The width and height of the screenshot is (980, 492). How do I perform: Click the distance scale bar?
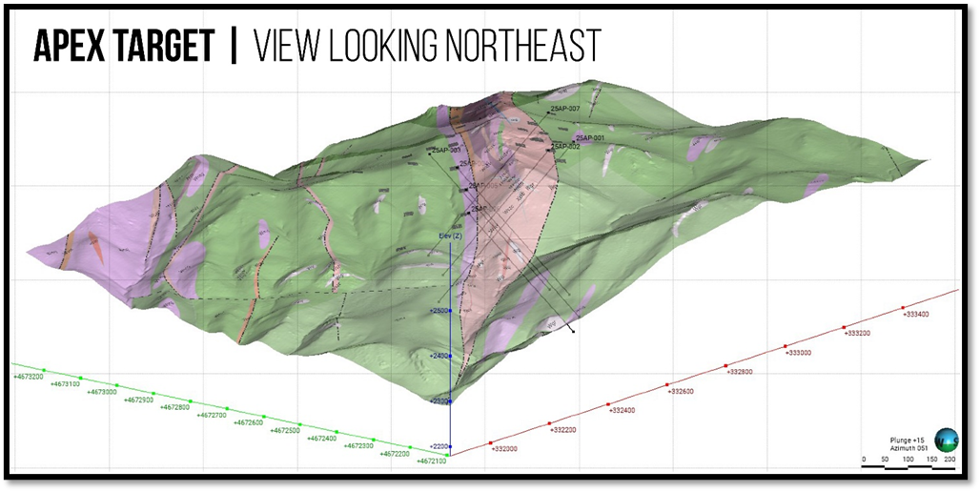[x=908, y=465]
